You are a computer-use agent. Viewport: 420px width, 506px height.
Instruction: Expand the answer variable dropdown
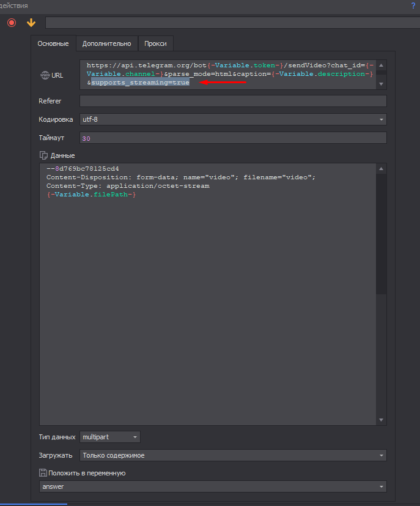pos(213,487)
